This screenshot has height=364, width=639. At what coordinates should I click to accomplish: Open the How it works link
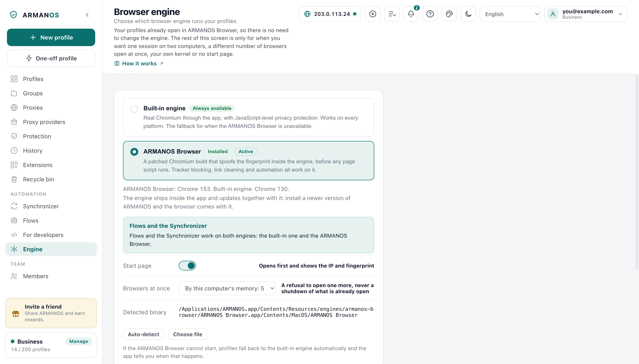(139, 63)
